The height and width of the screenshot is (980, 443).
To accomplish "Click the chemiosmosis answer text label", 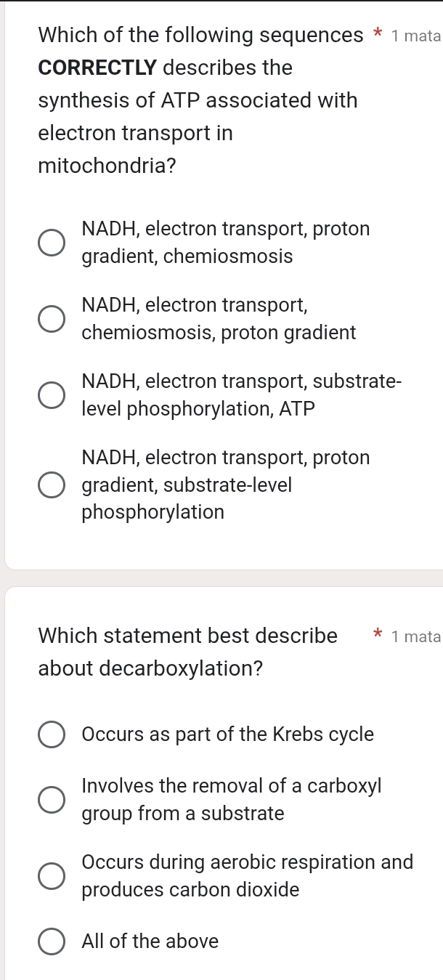I will 226,242.
